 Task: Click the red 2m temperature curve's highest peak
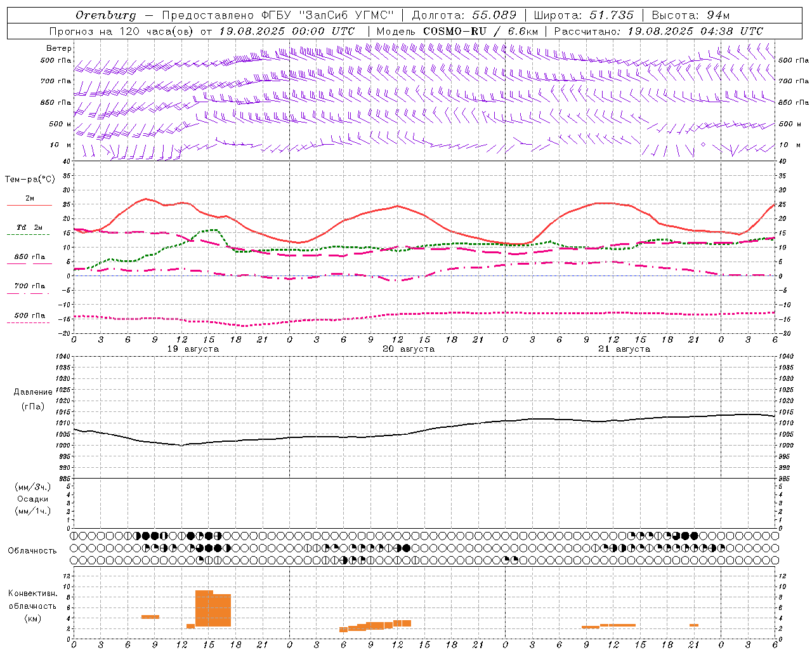point(146,199)
